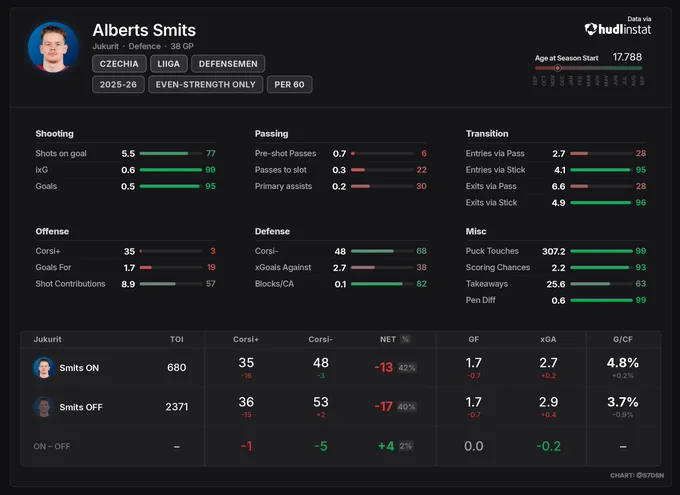
Task: Toggle EVEN-STRENGTH ONLY filter
Action: [x=206, y=85]
